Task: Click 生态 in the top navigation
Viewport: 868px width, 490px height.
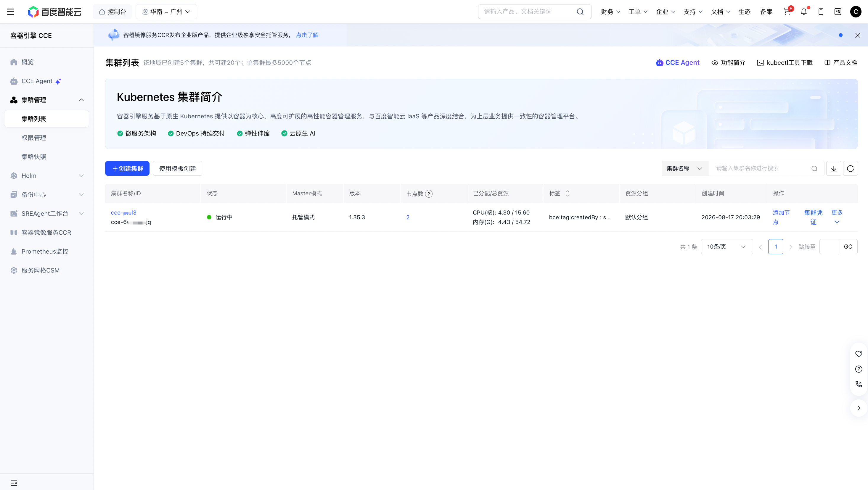Action: (x=744, y=12)
